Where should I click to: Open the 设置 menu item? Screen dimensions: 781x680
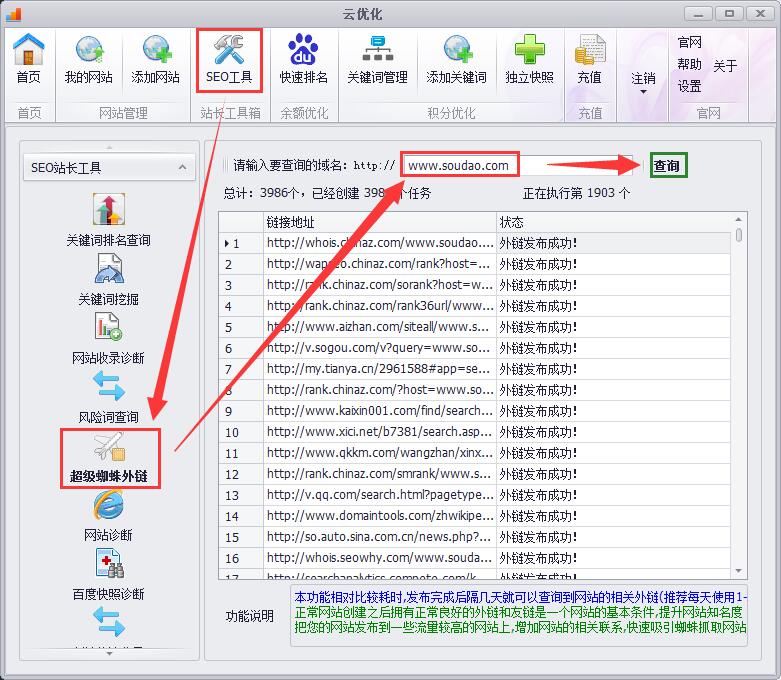tap(689, 87)
